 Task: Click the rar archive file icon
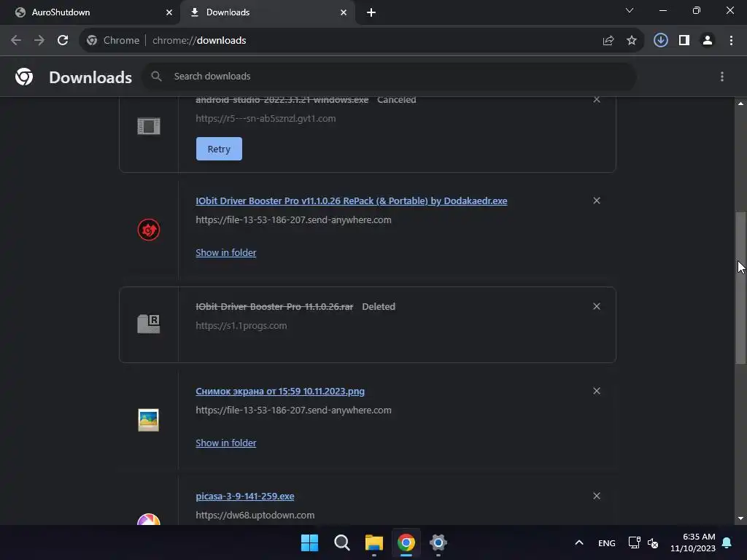pos(149,324)
